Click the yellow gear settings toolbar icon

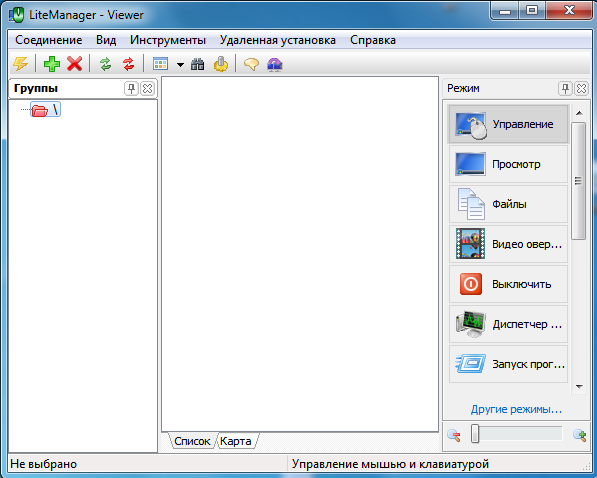(221, 64)
